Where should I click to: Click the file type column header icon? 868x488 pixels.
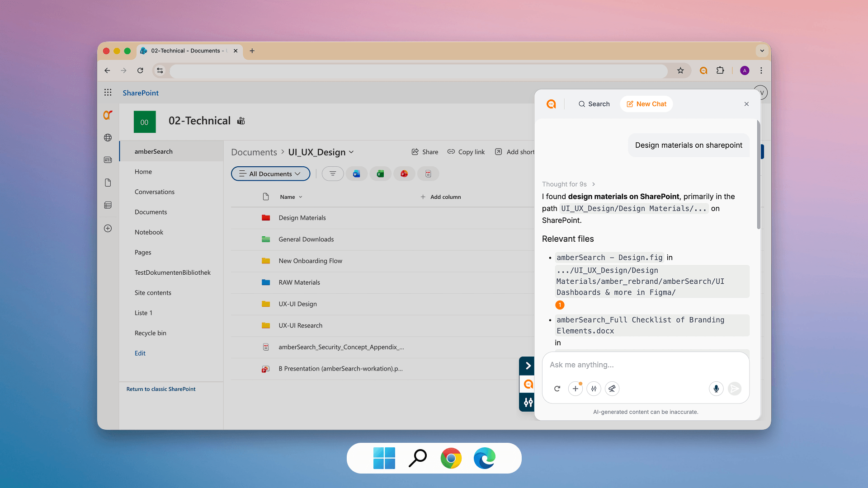tap(266, 197)
